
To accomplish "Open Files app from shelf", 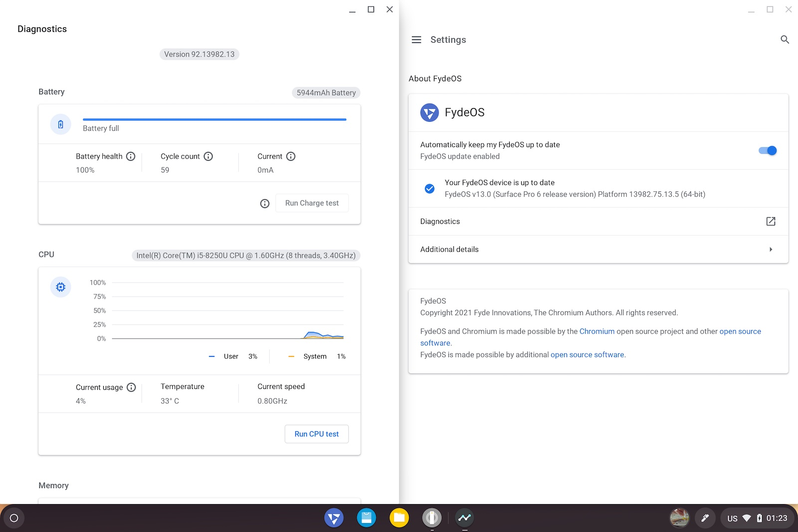I will tap(399, 518).
